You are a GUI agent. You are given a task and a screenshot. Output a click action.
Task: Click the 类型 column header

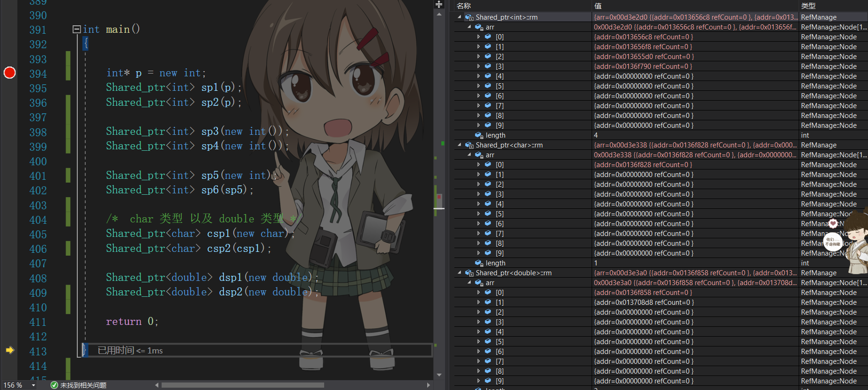click(x=808, y=6)
